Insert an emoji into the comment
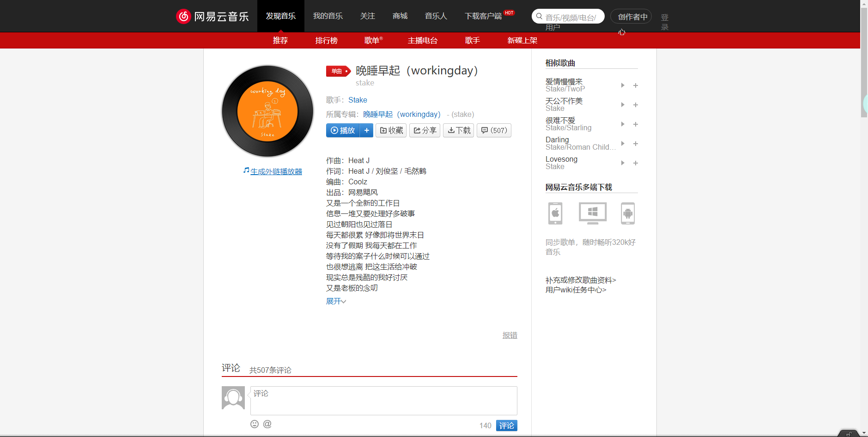 click(x=254, y=424)
